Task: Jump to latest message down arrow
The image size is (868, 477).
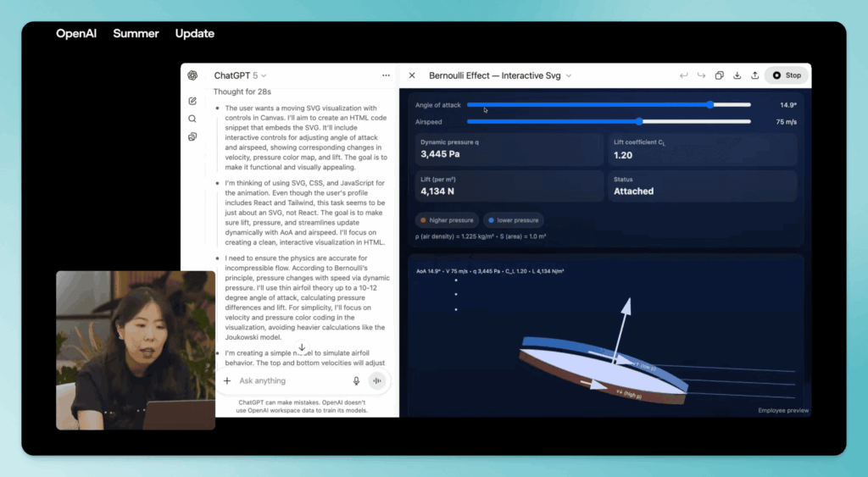Action: 302,347
